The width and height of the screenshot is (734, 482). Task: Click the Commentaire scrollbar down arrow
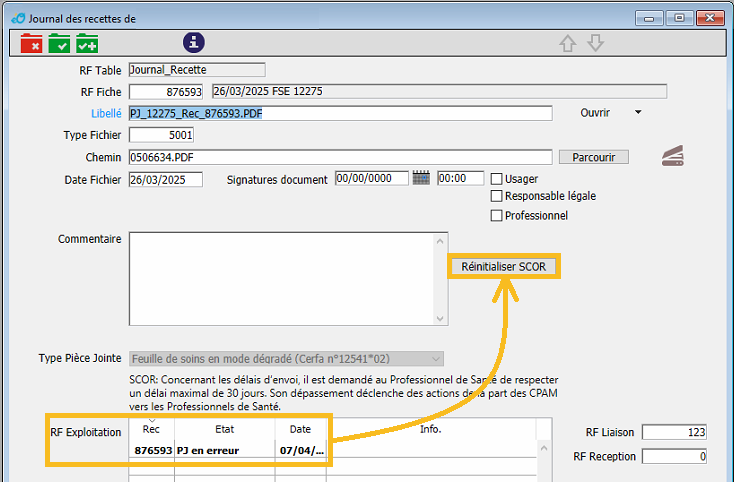pyautogui.click(x=441, y=318)
